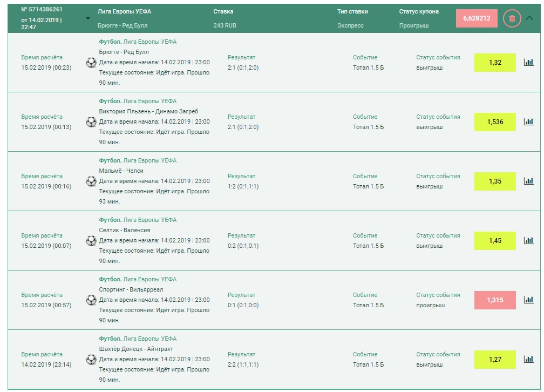Open dropdown arrow beside coupon date 14.02.2019
The height and width of the screenshot is (392, 544).
[x=88, y=18]
